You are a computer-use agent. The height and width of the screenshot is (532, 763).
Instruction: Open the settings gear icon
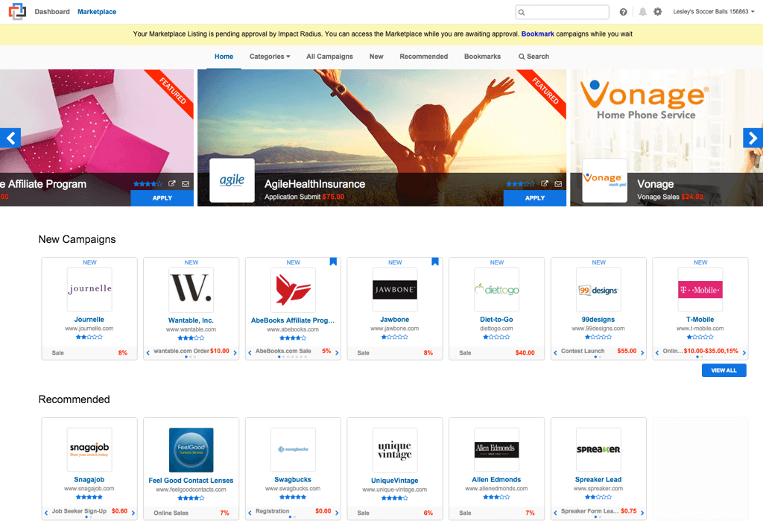tap(657, 12)
